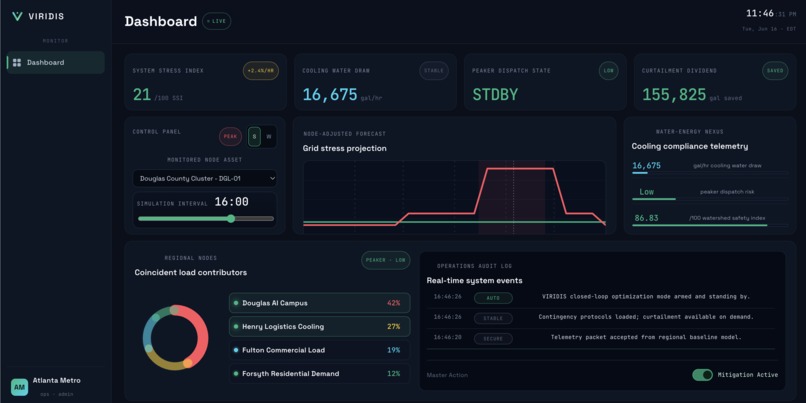Select the Douglas AI Campus row
Image resolution: width=806 pixels, height=403 pixels.
(x=320, y=303)
